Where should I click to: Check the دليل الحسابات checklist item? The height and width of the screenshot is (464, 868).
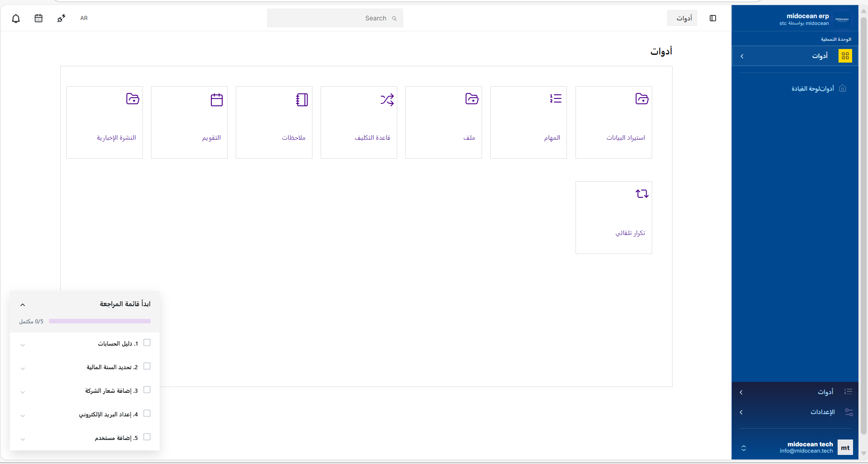(x=146, y=342)
